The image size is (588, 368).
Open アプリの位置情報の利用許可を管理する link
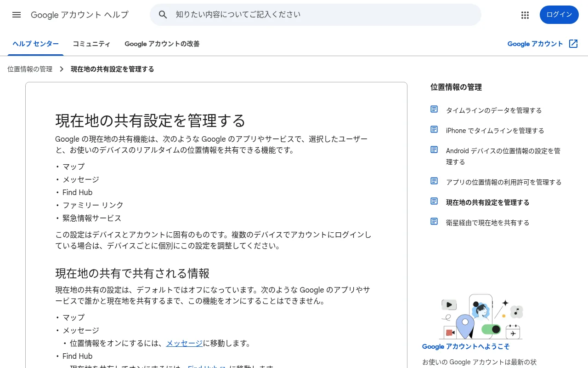point(503,182)
